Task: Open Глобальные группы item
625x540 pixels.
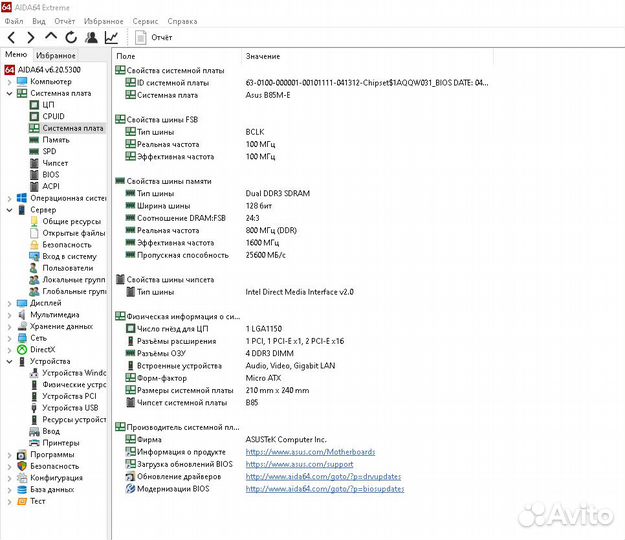Action: (x=74, y=291)
